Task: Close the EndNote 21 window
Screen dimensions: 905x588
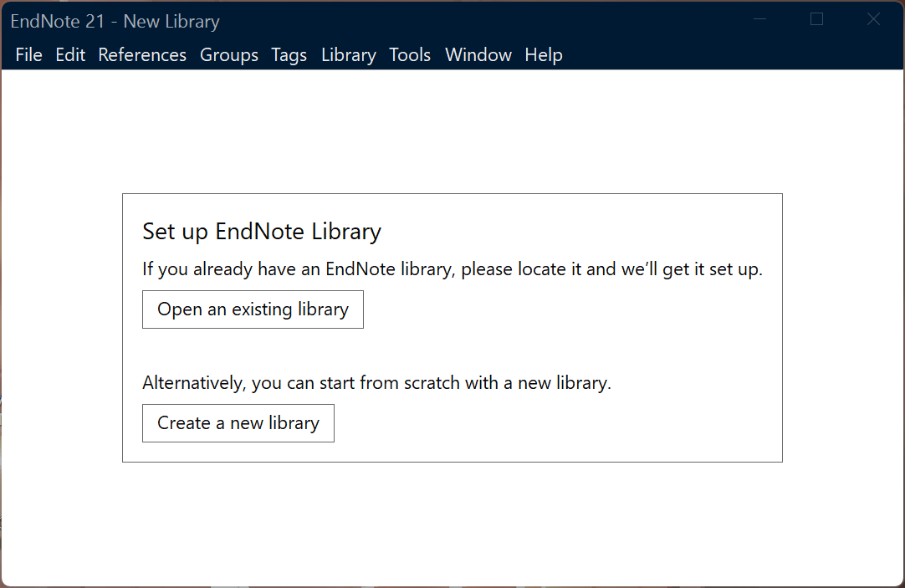Action: [873, 19]
